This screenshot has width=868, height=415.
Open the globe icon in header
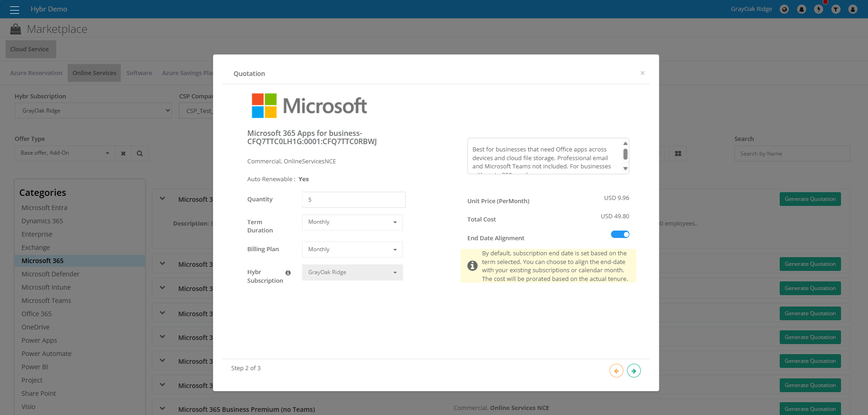[784, 9]
